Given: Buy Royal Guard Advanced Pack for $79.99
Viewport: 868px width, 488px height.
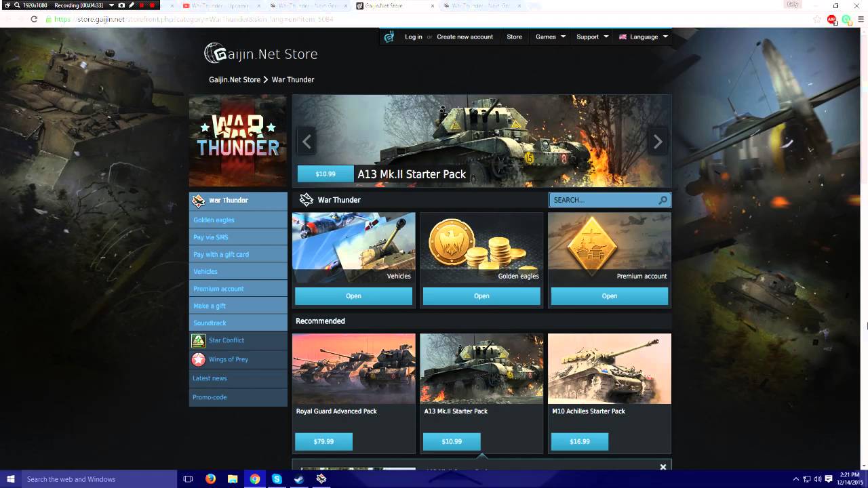Looking at the screenshot, I should (323, 442).
